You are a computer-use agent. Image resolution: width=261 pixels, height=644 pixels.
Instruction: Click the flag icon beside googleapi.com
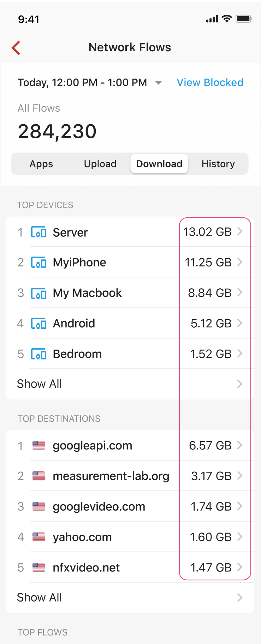point(38,445)
